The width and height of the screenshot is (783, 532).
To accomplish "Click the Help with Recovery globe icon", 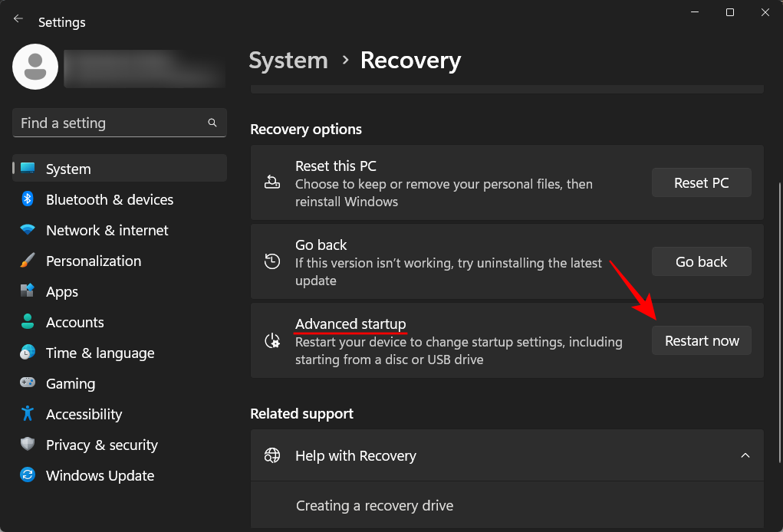I will click(x=272, y=455).
